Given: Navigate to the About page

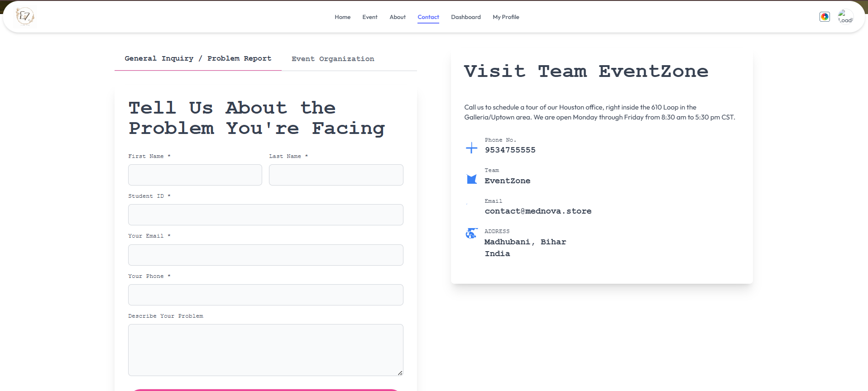Looking at the screenshot, I should click(398, 17).
